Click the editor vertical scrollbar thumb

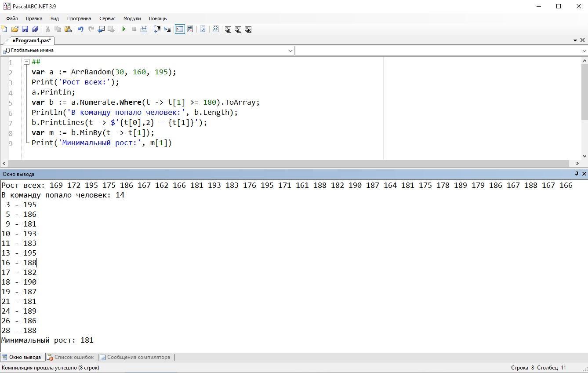coord(584,91)
